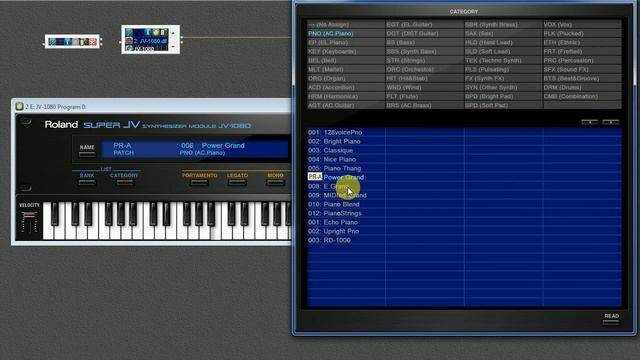Select the KEY (Keyboards) category
The height and width of the screenshot is (360, 640).
(346, 51)
